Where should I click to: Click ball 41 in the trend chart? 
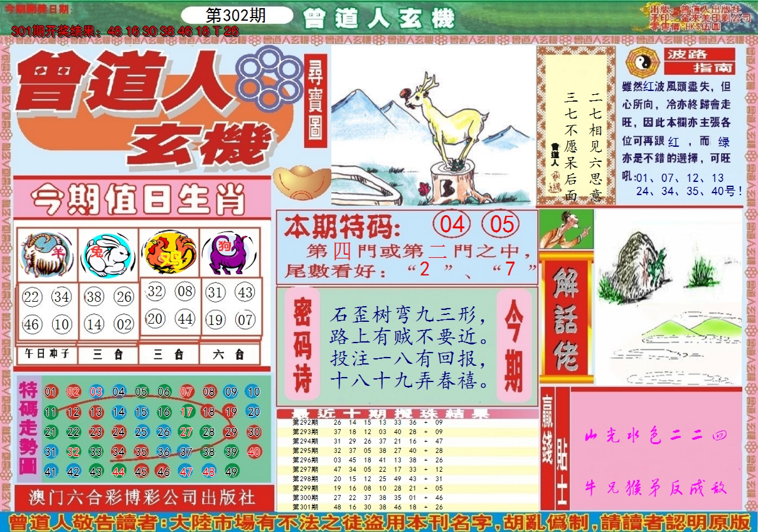(x=51, y=472)
